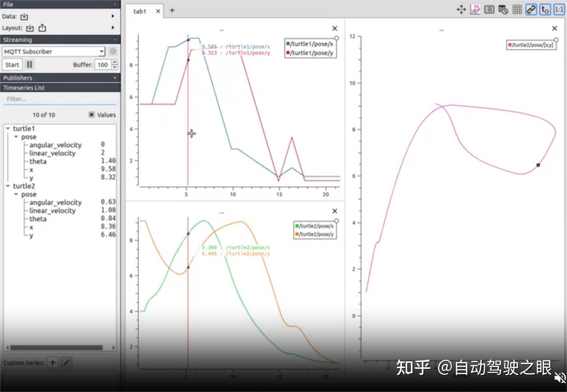
Task: Select the tab1 tab
Action: point(139,11)
